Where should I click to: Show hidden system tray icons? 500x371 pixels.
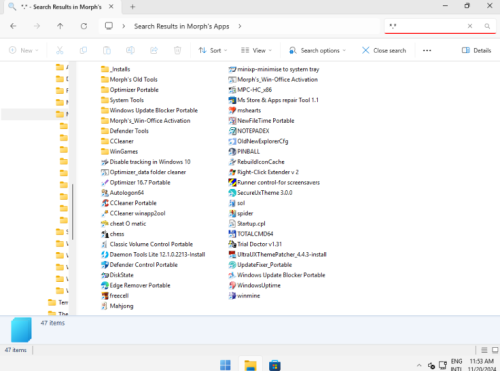pyautogui.click(x=419, y=365)
